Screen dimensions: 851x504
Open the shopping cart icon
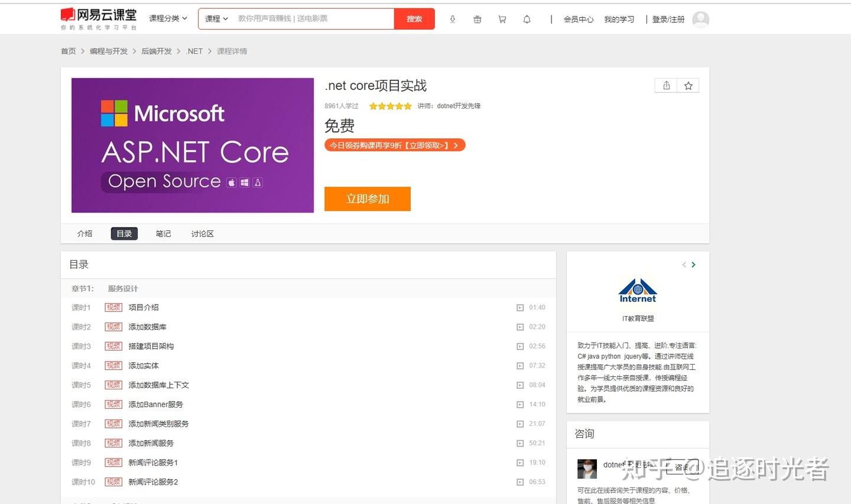tap(502, 19)
